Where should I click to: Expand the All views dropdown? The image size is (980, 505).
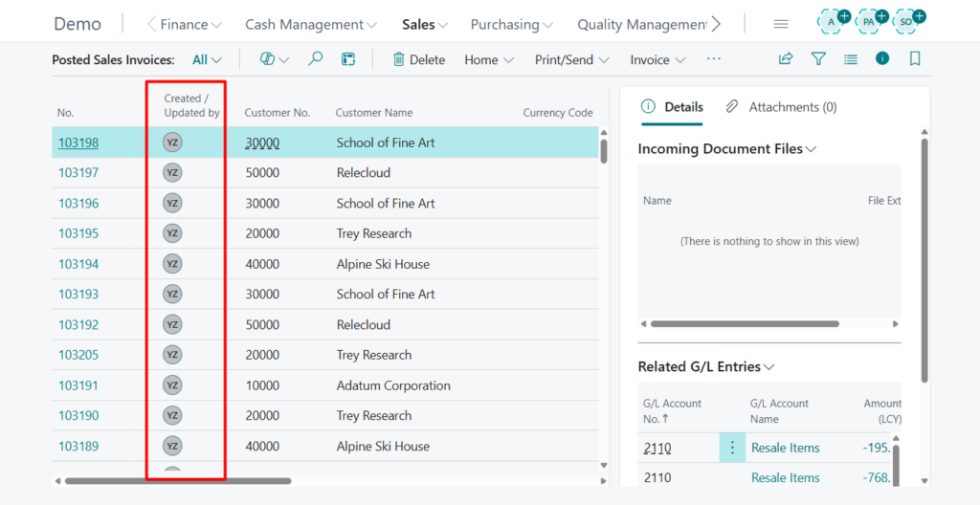207,59
